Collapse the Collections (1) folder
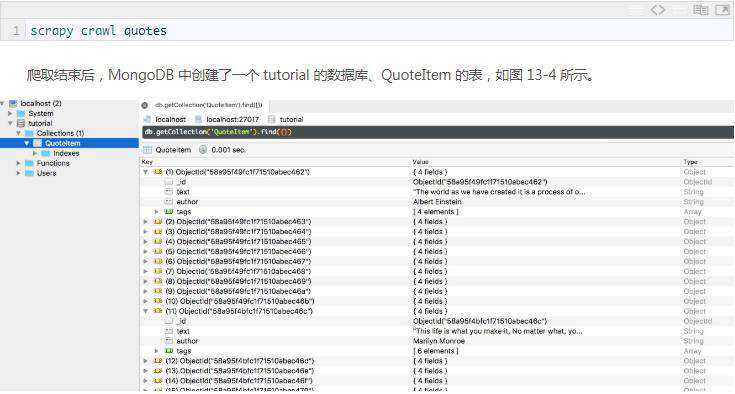The width and height of the screenshot is (735, 394). (18, 133)
